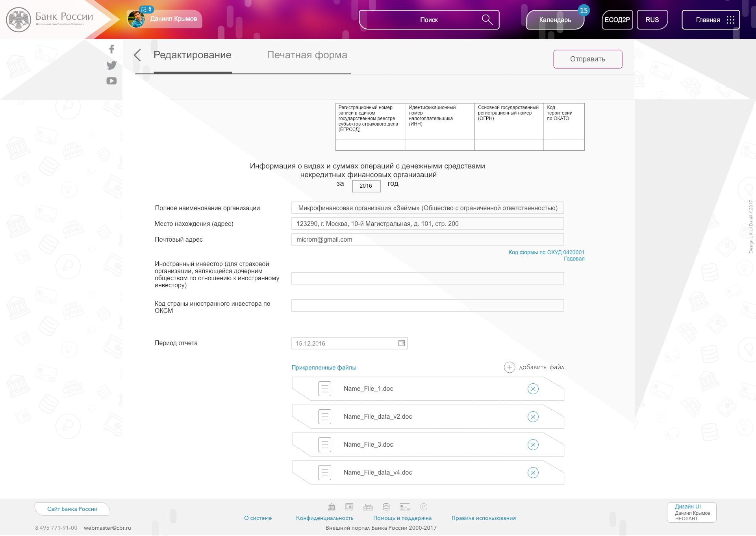The image size is (756, 536).
Task: Click the footer bank building icon
Action: (x=332, y=507)
